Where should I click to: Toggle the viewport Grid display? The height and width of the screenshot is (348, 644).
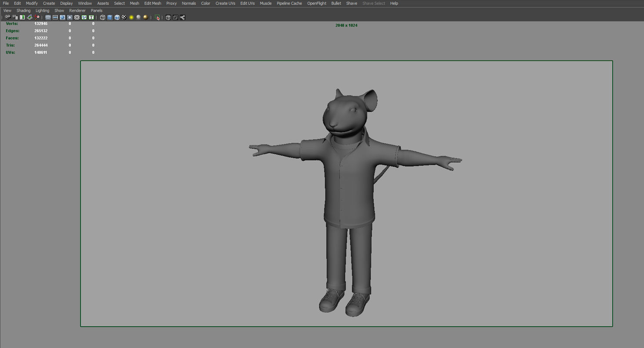[48, 17]
